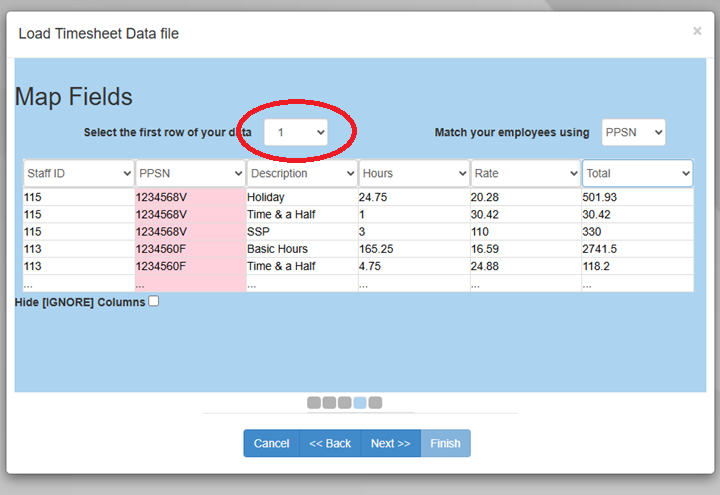Open the first row of data dropdown
This screenshot has height=495, width=720.
click(x=295, y=132)
